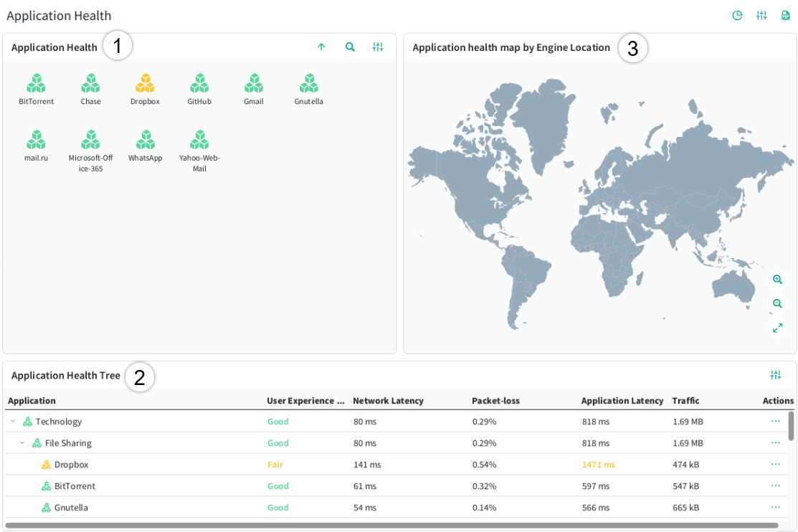
Task: Zoom out on the world map
Action: point(777,303)
